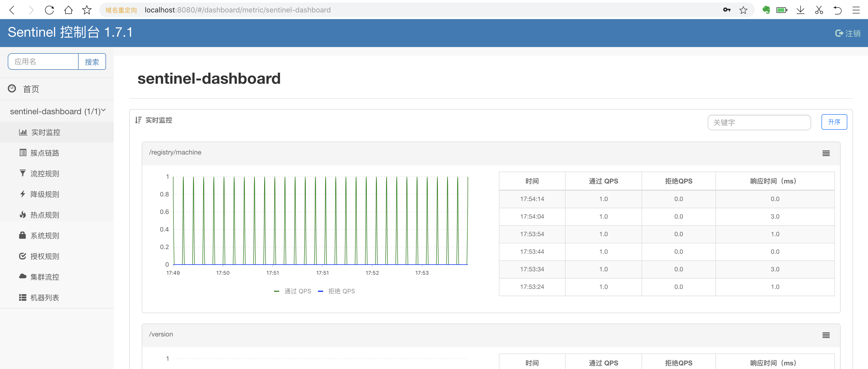This screenshot has width=868, height=369.
Task: Focus the 关键字 keyword field
Action: (759, 122)
